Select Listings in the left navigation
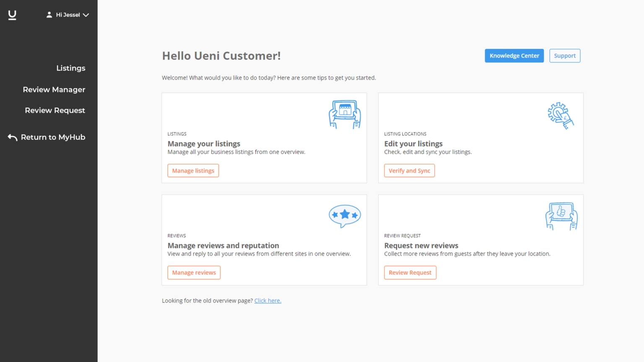The width and height of the screenshot is (644, 362). point(70,68)
